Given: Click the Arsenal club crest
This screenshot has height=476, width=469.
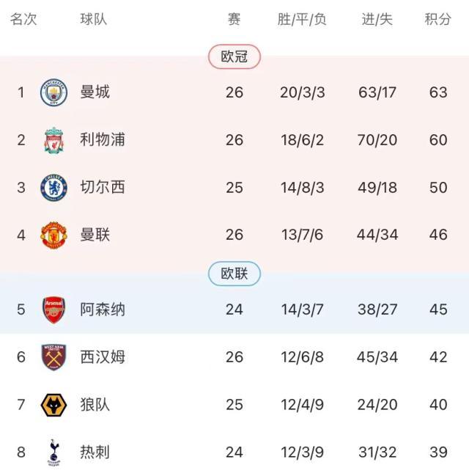Looking at the screenshot, I should pos(53,310).
